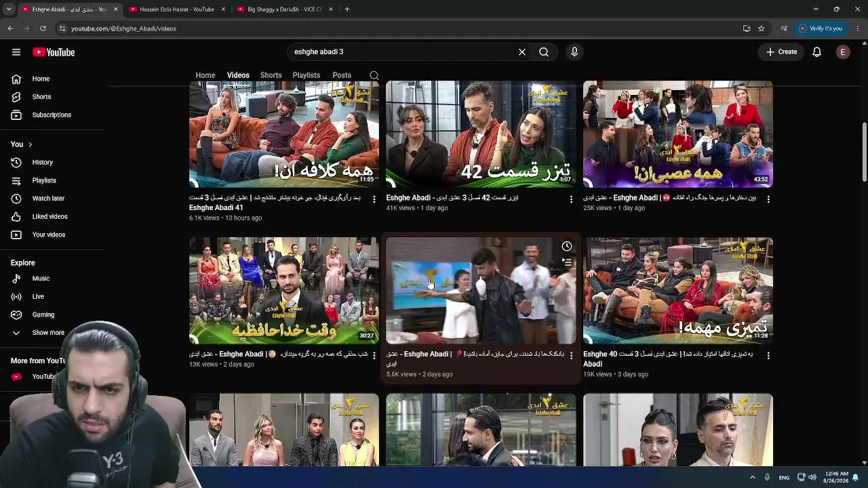This screenshot has width=868, height=488.
Task: Open the account avatar menu
Action: 843,52
